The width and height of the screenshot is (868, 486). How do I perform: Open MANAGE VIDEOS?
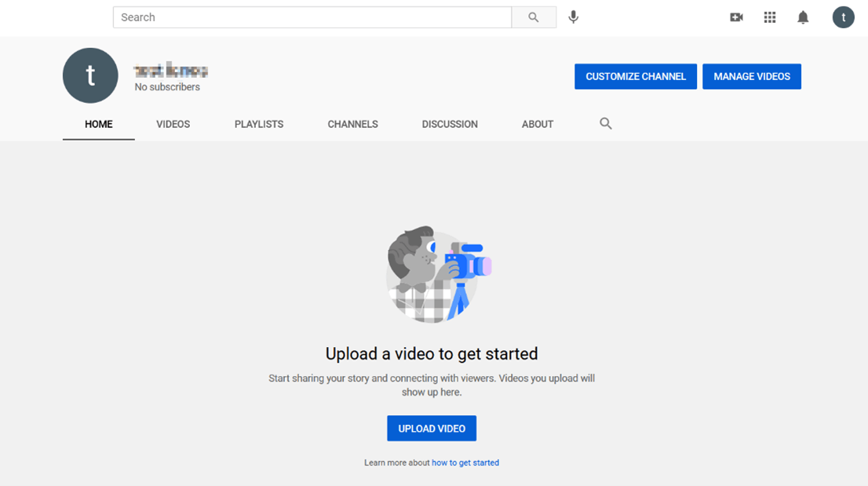pos(752,76)
